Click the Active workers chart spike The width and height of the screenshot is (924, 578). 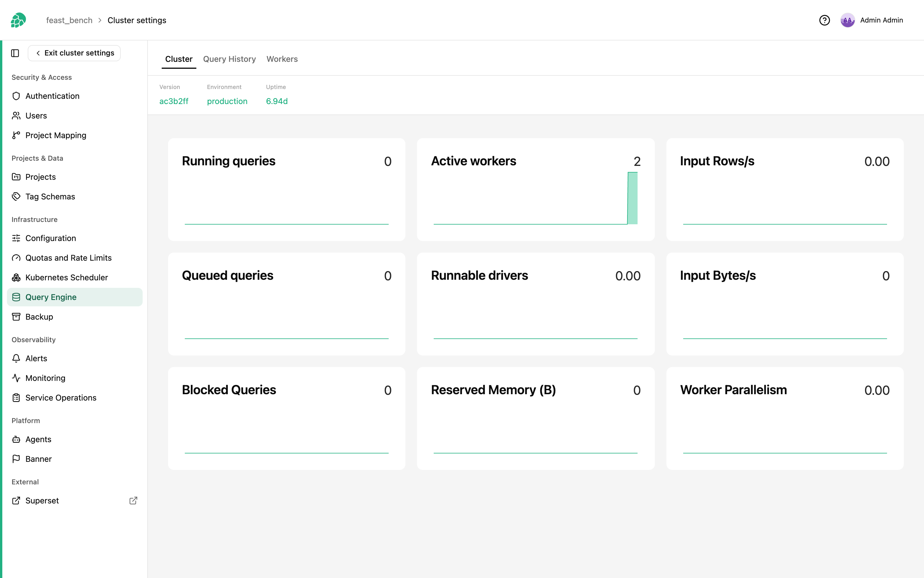point(633,198)
